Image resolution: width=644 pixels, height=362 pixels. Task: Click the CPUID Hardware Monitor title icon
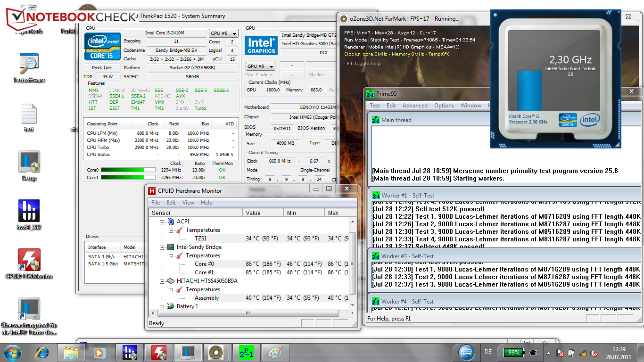[x=152, y=191]
